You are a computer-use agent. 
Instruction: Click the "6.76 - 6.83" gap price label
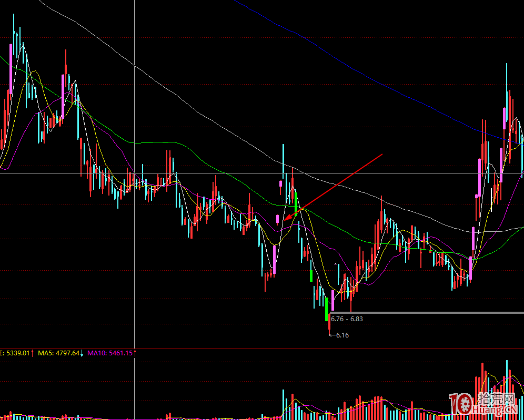tap(347, 319)
